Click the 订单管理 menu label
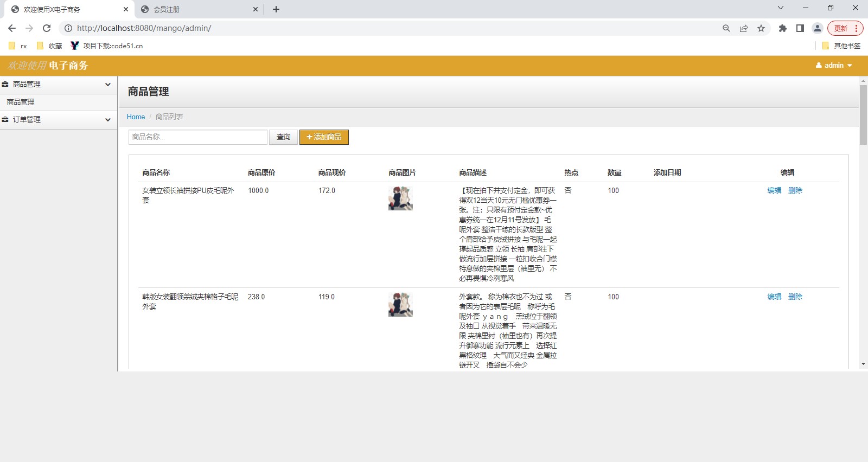This screenshot has width=868, height=462. tap(27, 120)
